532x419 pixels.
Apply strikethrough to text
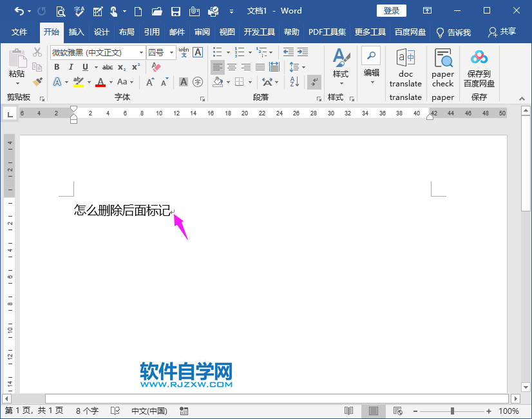point(107,67)
